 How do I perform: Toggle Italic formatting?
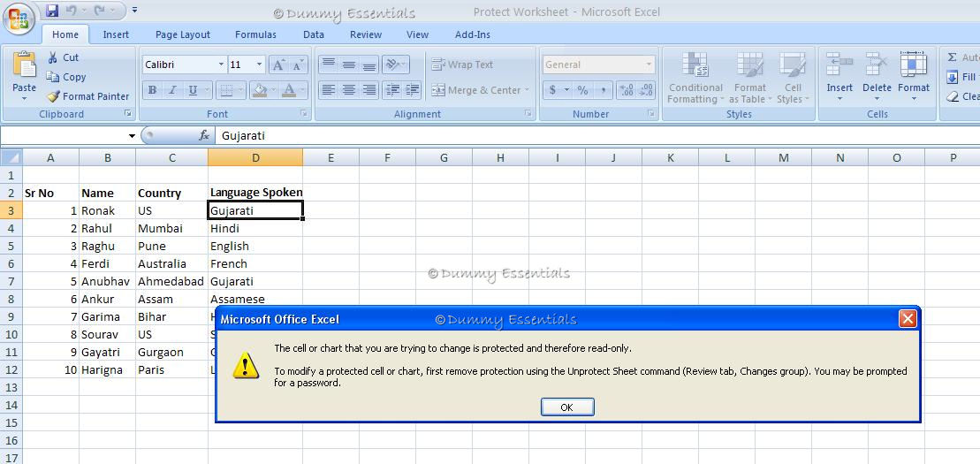(171, 90)
